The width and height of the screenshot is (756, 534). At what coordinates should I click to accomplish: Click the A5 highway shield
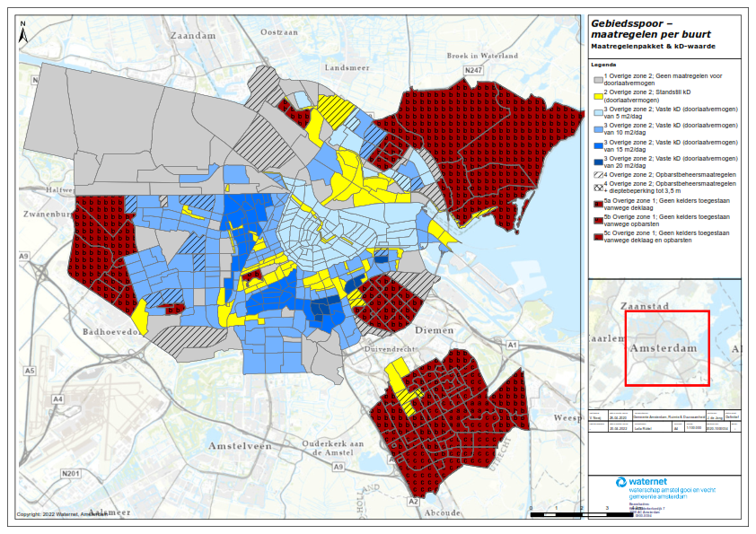pyautogui.click(x=30, y=370)
